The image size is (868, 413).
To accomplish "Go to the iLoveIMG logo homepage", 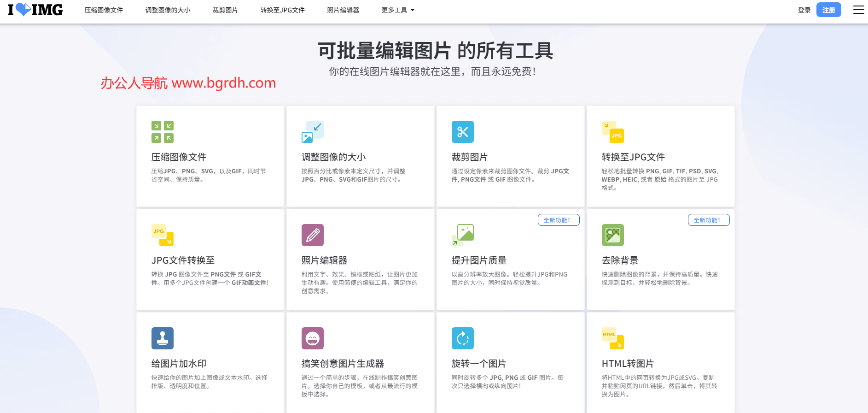I will pyautogui.click(x=35, y=10).
